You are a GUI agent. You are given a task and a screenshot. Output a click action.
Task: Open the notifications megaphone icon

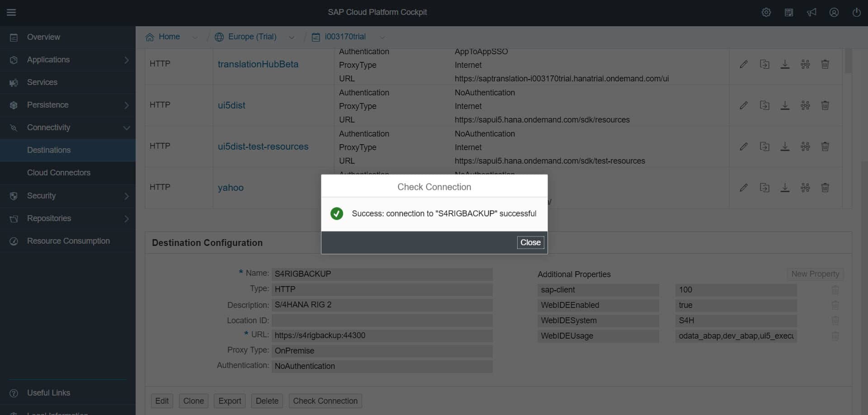(811, 12)
